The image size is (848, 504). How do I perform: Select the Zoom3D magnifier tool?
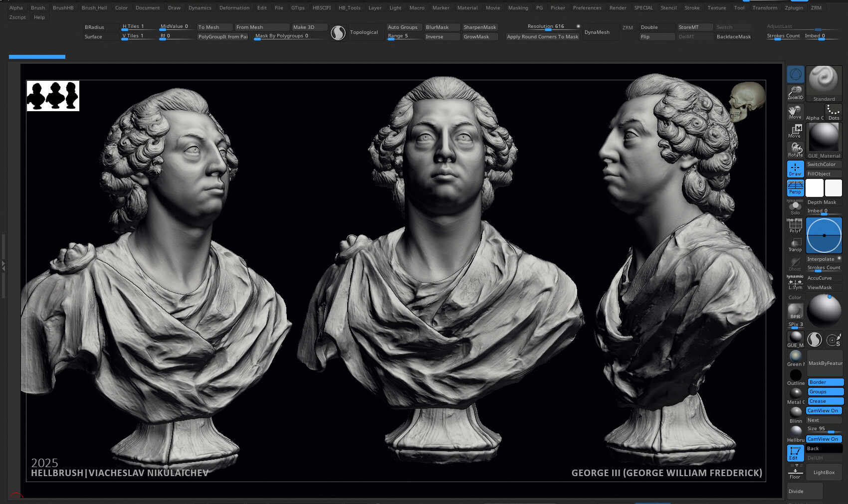795,92
